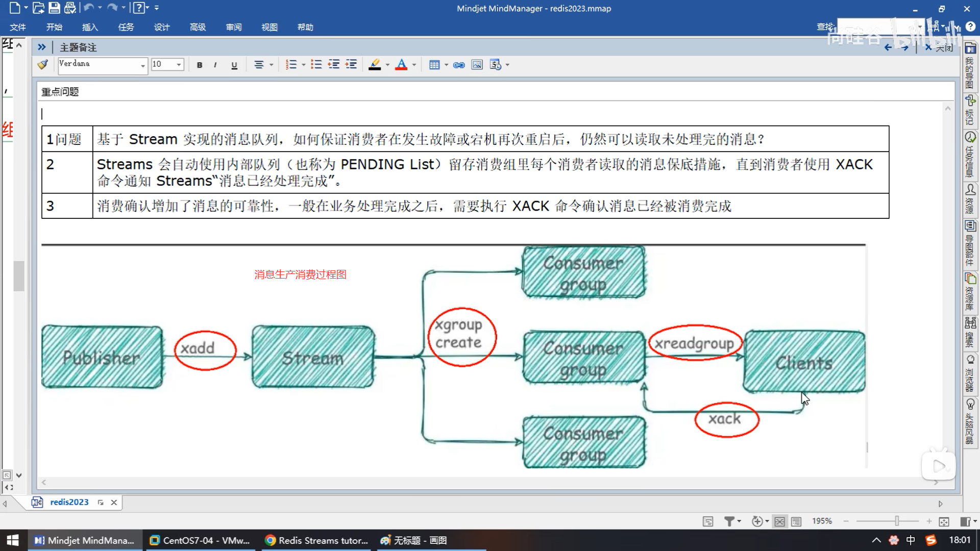Image resolution: width=980 pixels, height=551 pixels.
Task: Toggle bold formatting
Action: [x=200, y=65]
